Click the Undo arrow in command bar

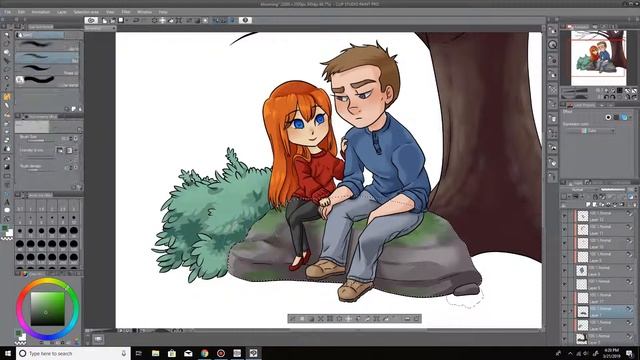tap(136, 20)
